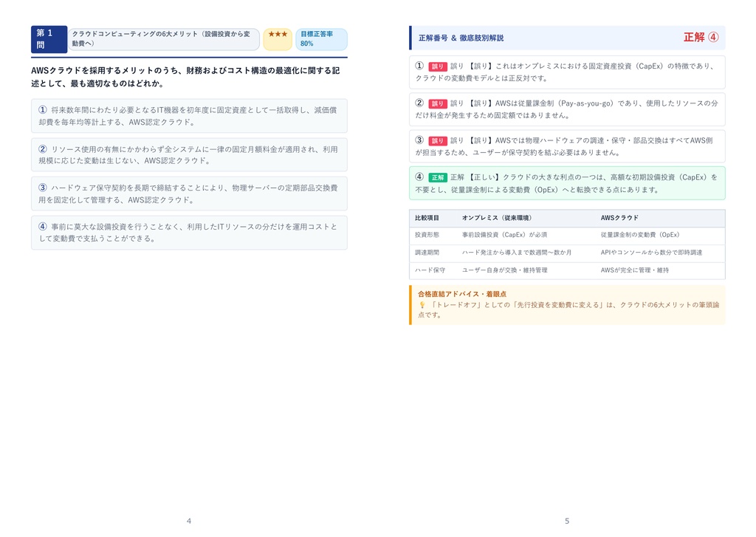Click page number 4
Viewport: 756px width, 537px height.
[189, 521]
